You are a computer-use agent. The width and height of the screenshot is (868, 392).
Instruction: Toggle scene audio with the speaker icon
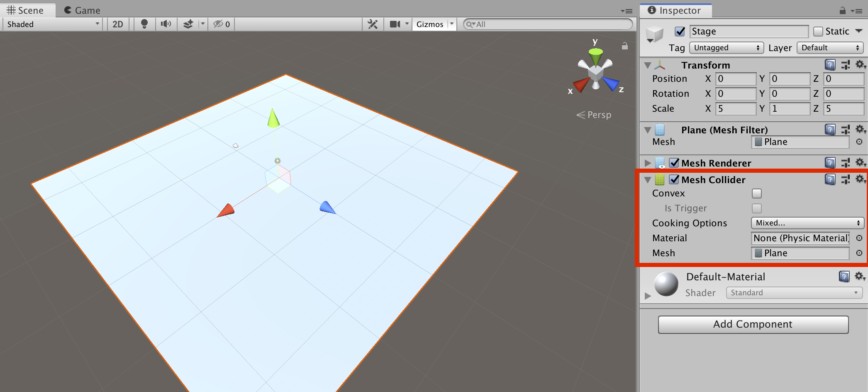[166, 24]
